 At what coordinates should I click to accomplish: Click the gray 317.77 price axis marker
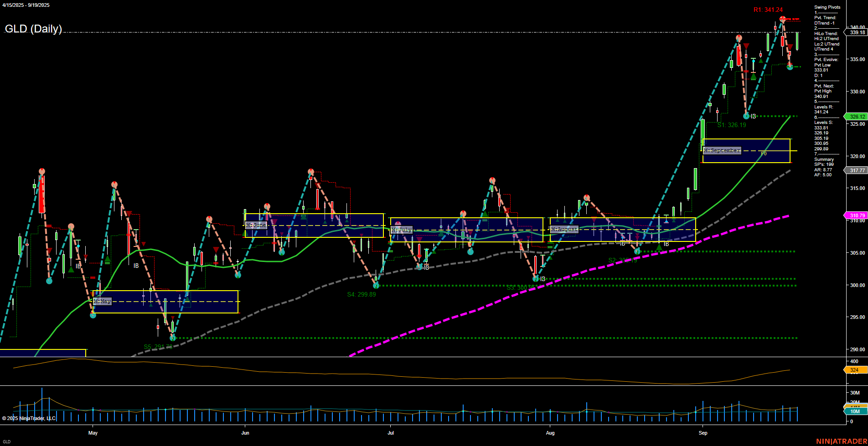pos(858,170)
